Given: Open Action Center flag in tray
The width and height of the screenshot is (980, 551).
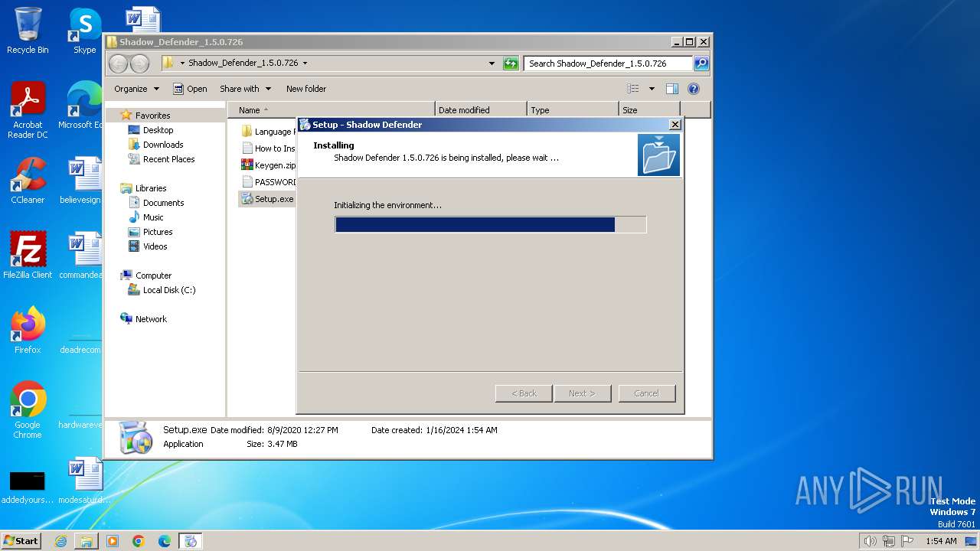Looking at the screenshot, I should click(x=907, y=541).
